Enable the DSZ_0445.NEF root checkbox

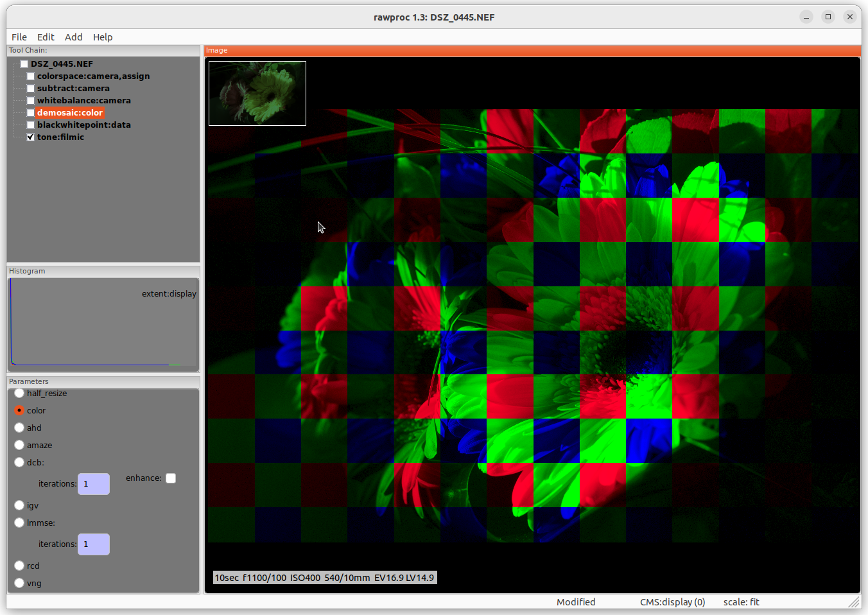(24, 64)
